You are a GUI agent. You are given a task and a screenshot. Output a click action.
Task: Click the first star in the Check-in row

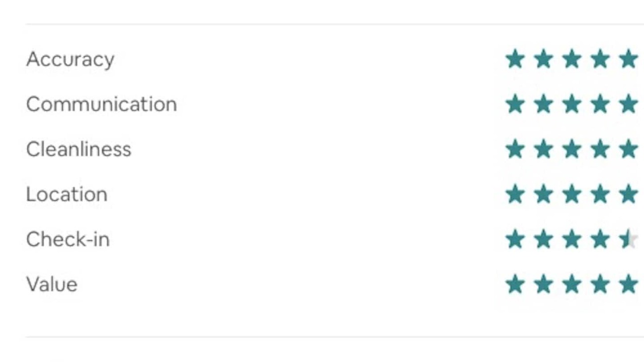tap(515, 239)
